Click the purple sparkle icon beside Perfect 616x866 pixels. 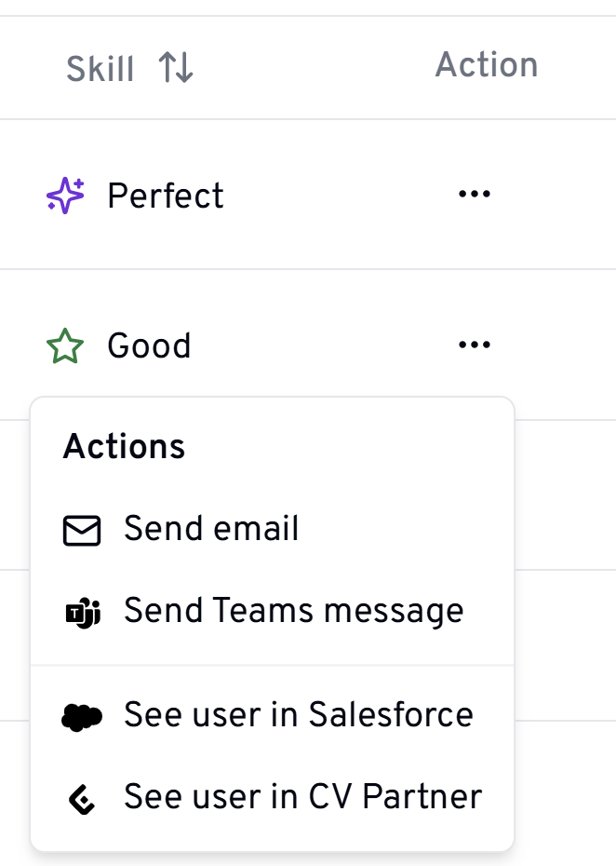[x=65, y=196]
